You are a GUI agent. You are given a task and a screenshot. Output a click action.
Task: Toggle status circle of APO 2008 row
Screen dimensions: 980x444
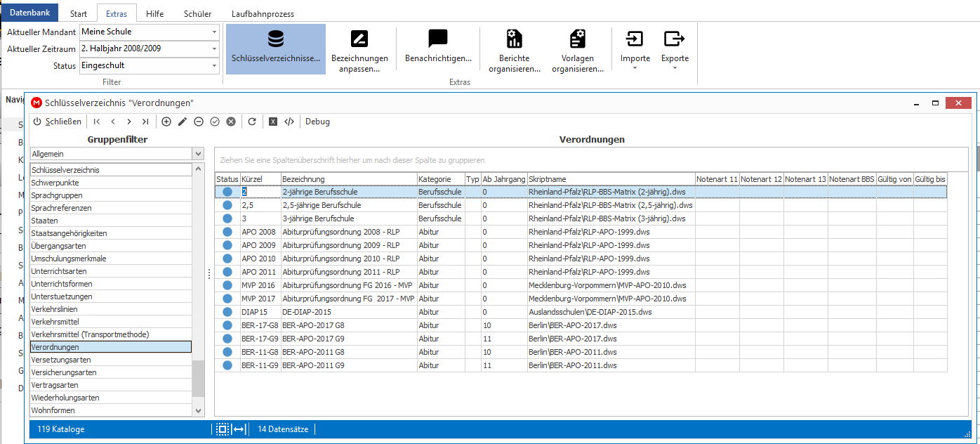click(x=227, y=232)
